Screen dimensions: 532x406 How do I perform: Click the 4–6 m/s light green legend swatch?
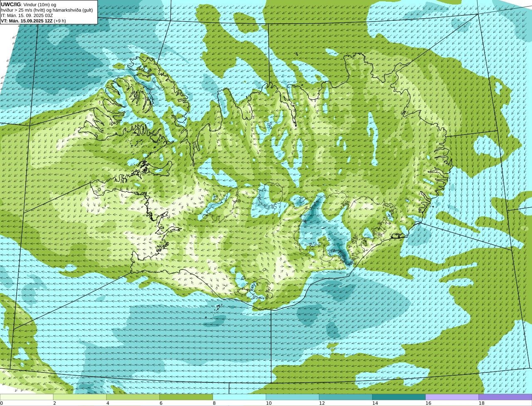pyautogui.click(x=133, y=397)
